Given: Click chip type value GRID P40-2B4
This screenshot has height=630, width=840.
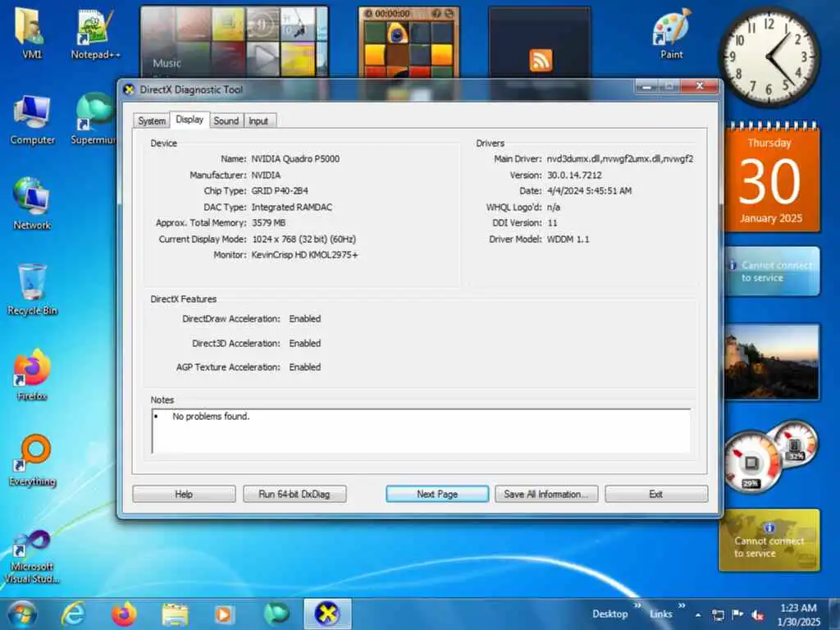Looking at the screenshot, I should point(280,190).
